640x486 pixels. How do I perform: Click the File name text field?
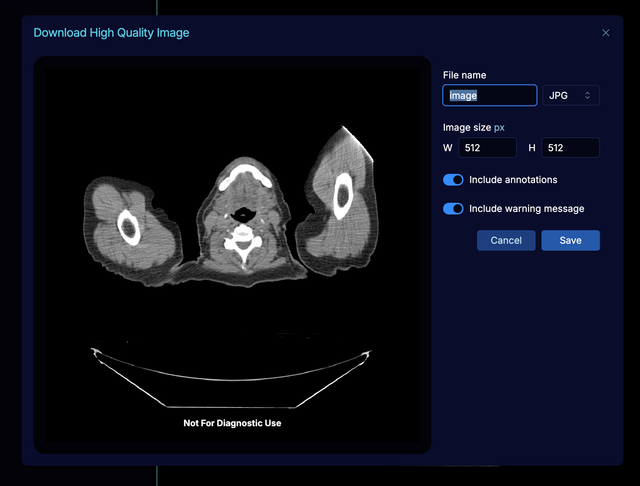click(490, 96)
